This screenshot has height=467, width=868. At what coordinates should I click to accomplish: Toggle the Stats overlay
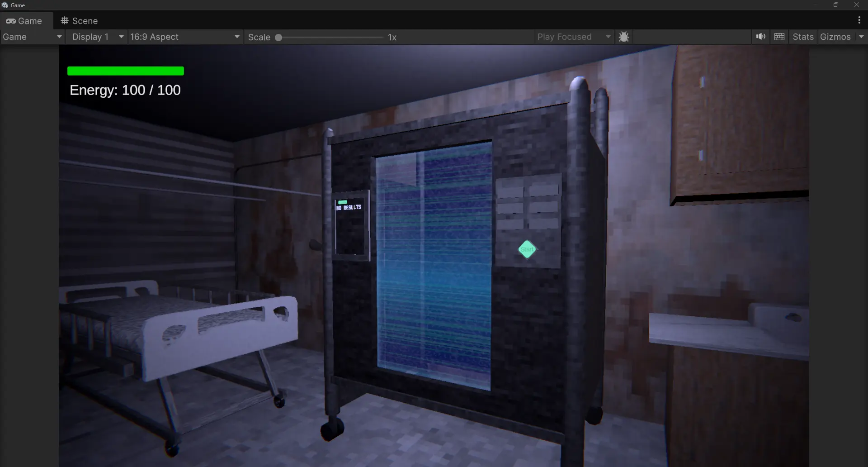coord(803,37)
